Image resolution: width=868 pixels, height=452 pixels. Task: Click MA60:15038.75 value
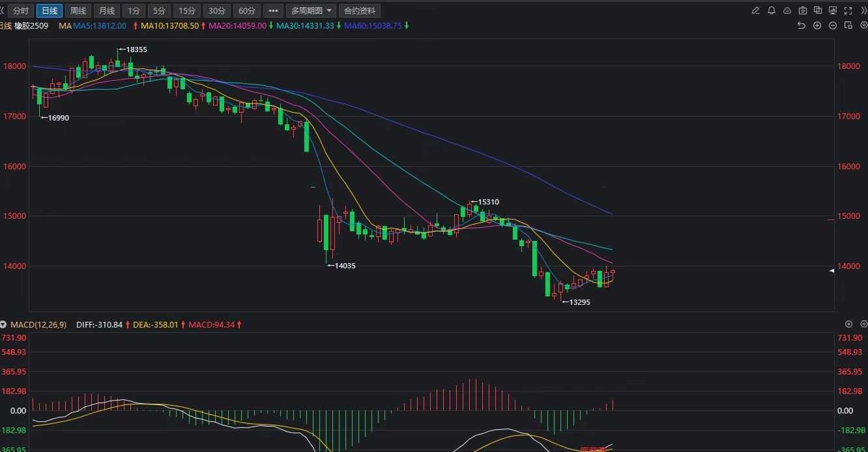point(373,25)
